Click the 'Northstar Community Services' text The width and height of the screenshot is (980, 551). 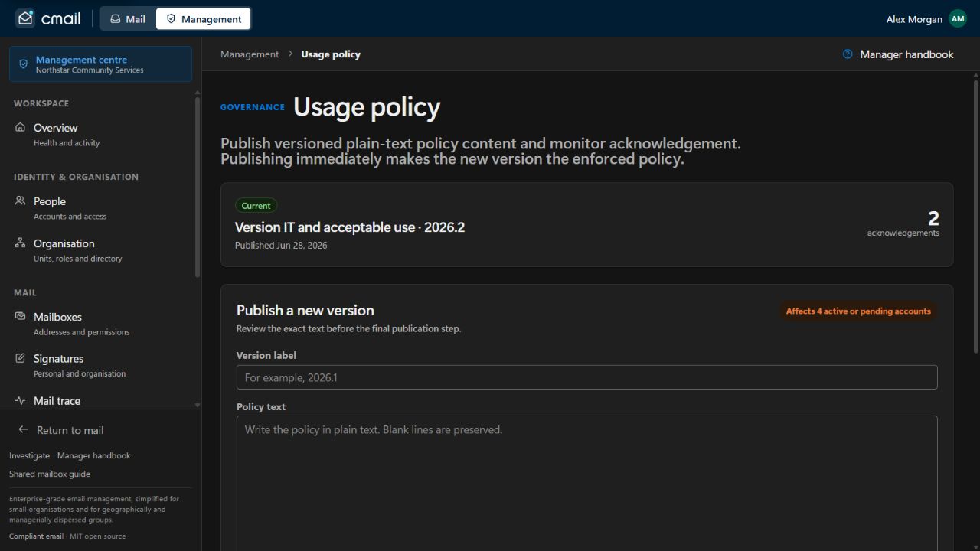tap(90, 70)
